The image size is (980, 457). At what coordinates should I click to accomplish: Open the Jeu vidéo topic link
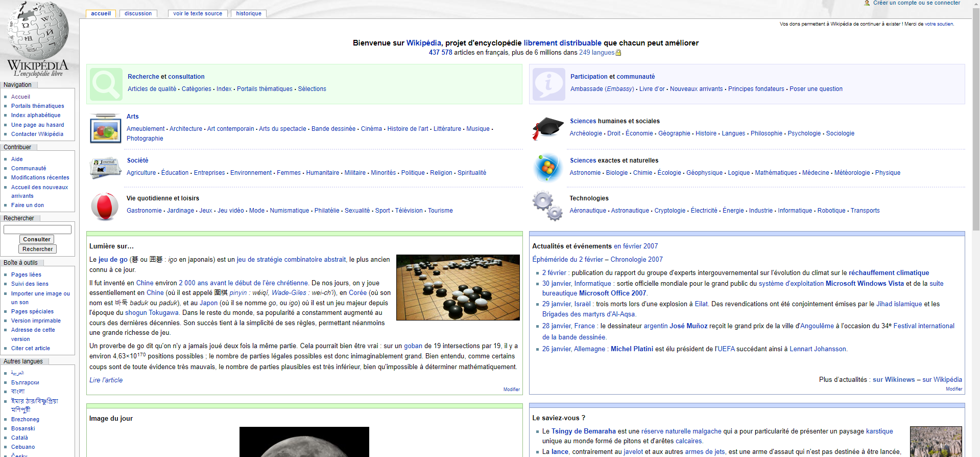point(230,211)
